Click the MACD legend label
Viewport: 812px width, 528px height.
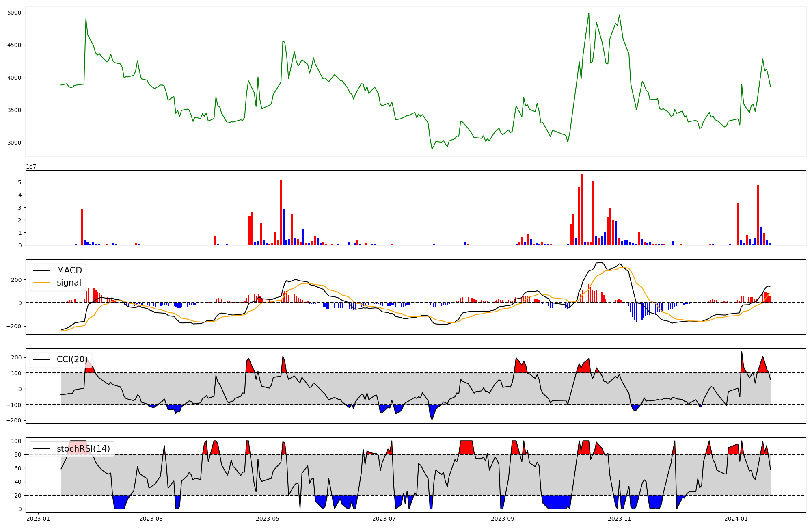(x=69, y=270)
